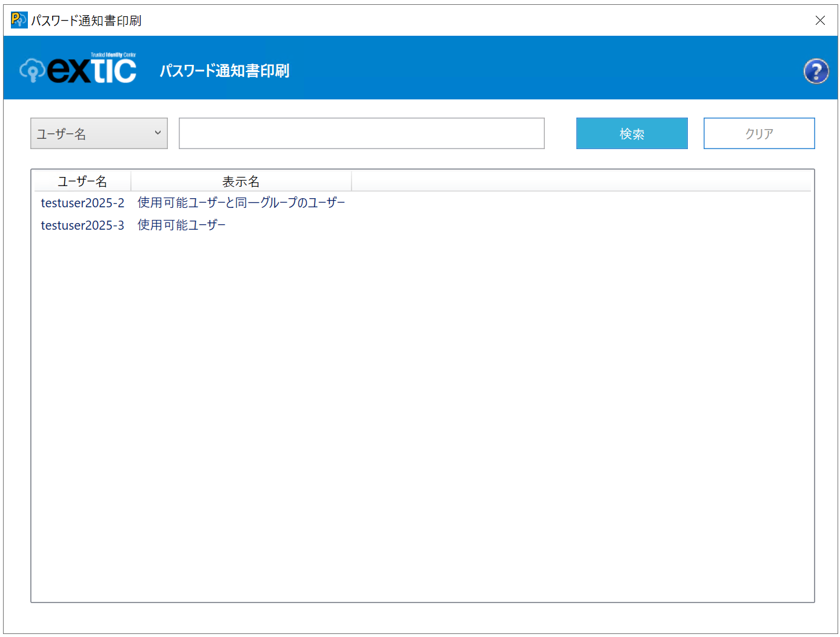Click the 使用可能ユーザー display name cell
Screen dimensions: 840x637
tap(181, 225)
